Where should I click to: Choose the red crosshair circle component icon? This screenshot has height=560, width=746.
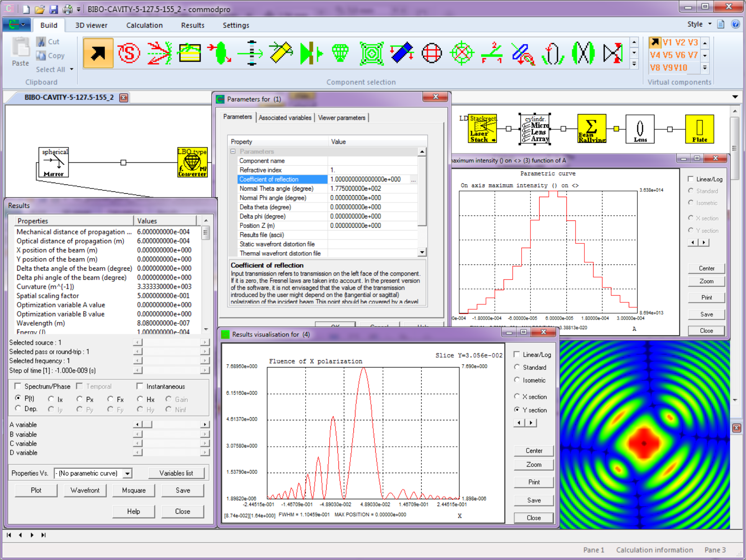432,53
